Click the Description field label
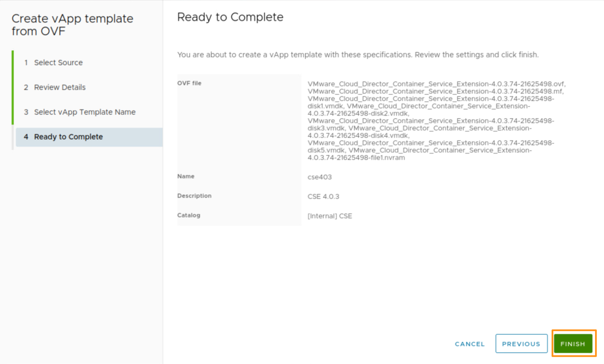Screen dimensions: 604x364 (x=194, y=196)
